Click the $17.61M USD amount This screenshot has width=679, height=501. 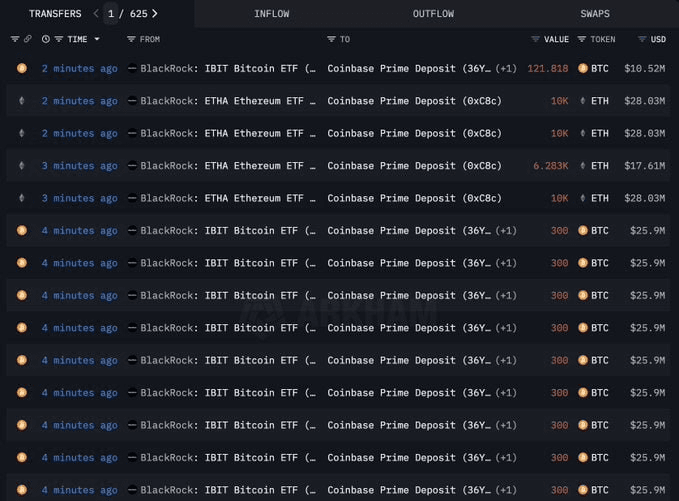tap(645, 166)
